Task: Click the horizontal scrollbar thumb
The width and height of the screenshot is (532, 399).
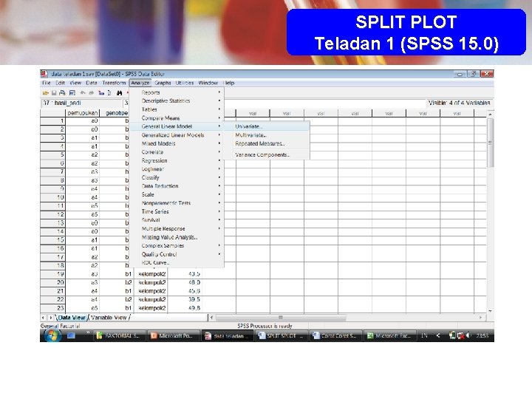Action: click(281, 318)
